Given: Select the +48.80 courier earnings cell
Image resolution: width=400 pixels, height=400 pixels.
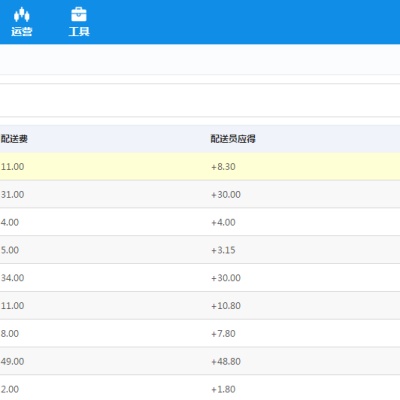Looking at the screenshot, I should [x=226, y=361].
